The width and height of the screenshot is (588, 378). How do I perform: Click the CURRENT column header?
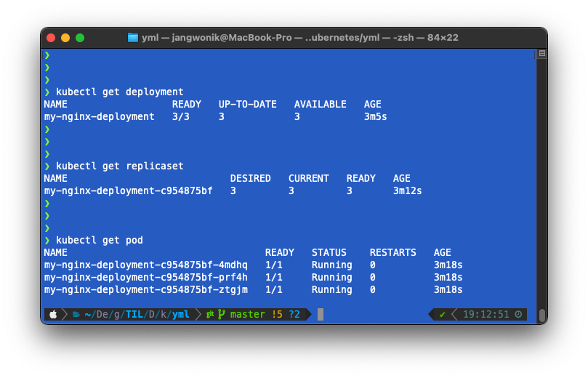309,179
